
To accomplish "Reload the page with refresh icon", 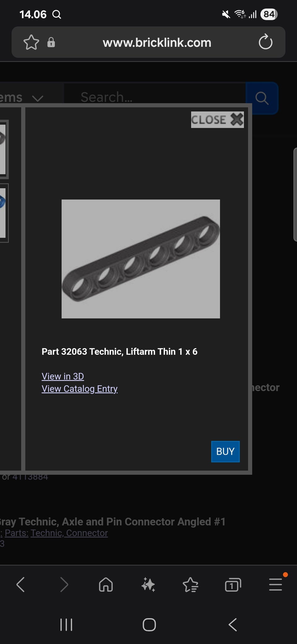I will [265, 42].
